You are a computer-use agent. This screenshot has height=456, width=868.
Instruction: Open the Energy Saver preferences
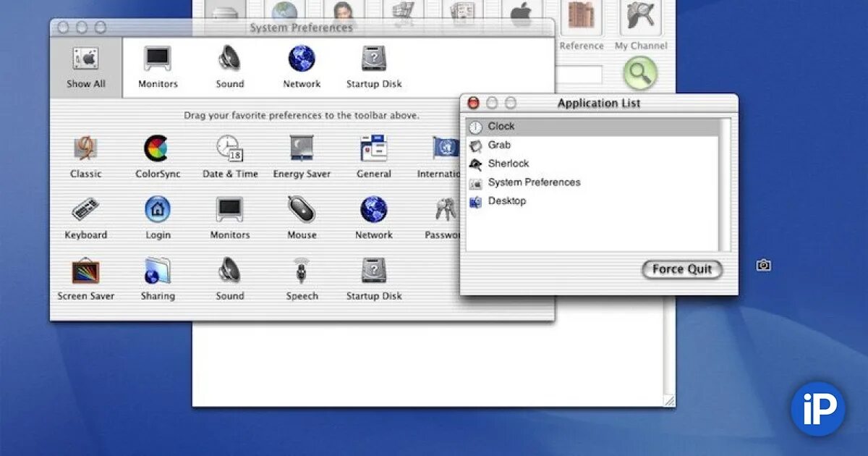302,156
